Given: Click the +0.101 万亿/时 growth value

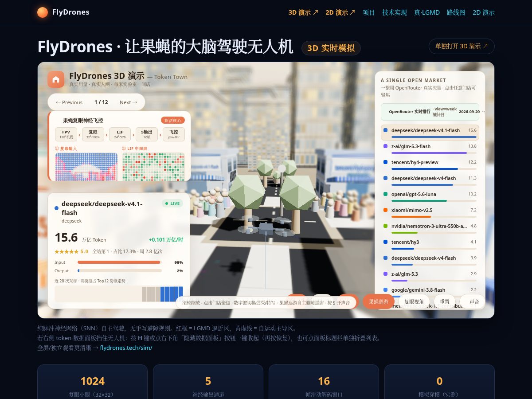Looking at the screenshot, I should [x=166, y=239].
